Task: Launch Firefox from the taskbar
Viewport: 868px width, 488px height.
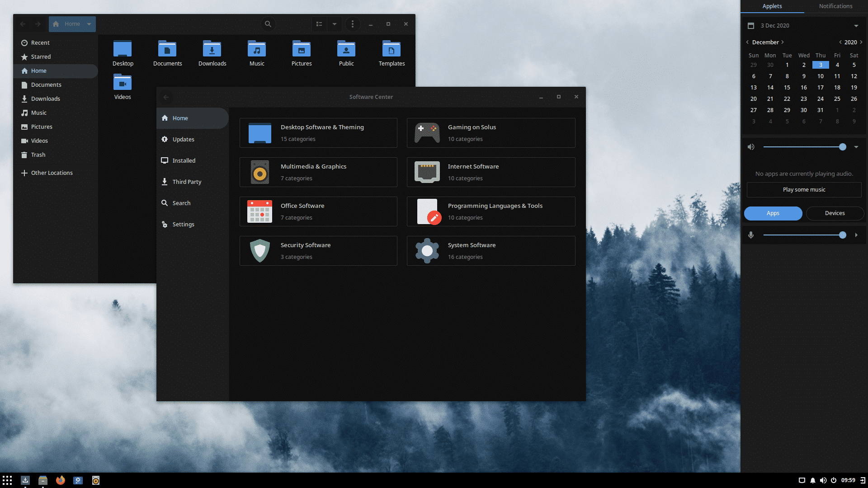Action: [60, 481]
